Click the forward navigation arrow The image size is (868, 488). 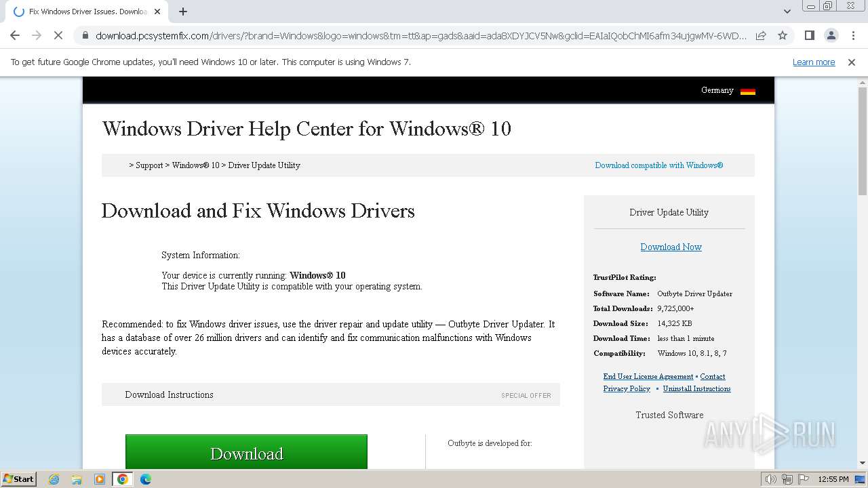click(37, 35)
